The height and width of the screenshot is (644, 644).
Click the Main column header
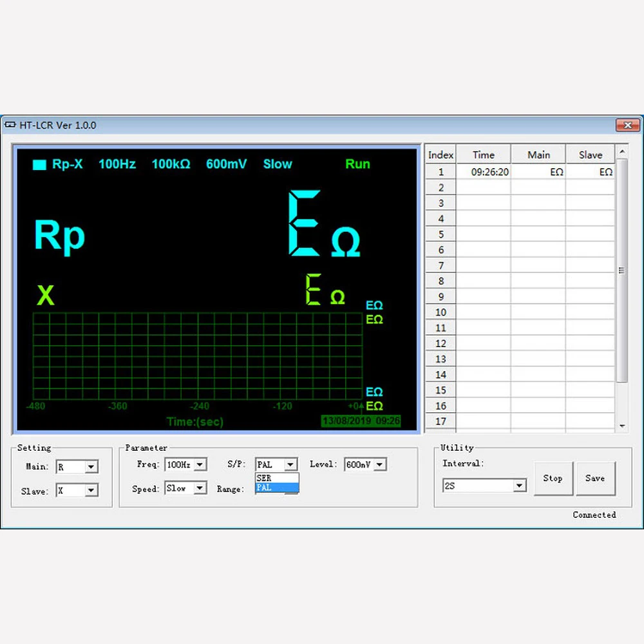click(538, 155)
